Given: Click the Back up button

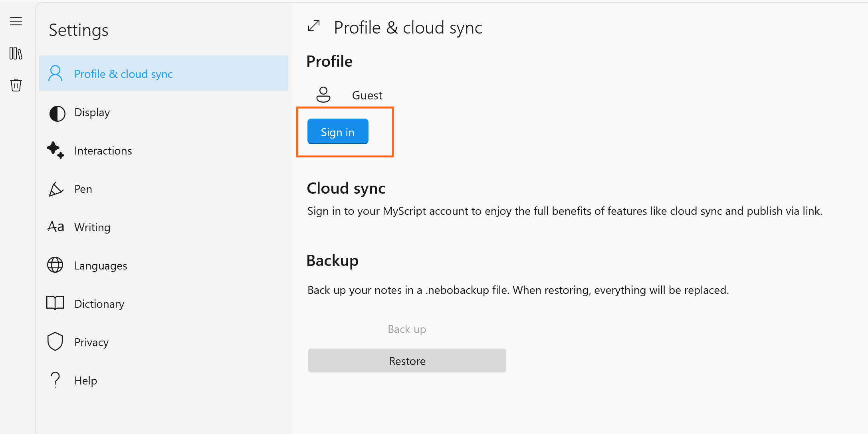Looking at the screenshot, I should [407, 329].
